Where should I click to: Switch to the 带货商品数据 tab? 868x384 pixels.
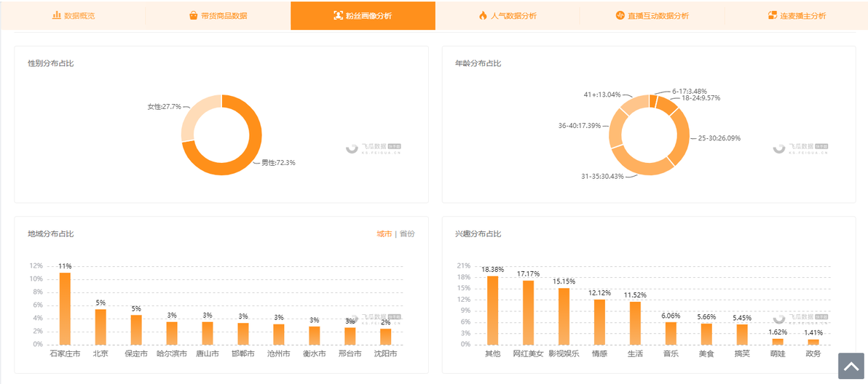pos(218,15)
